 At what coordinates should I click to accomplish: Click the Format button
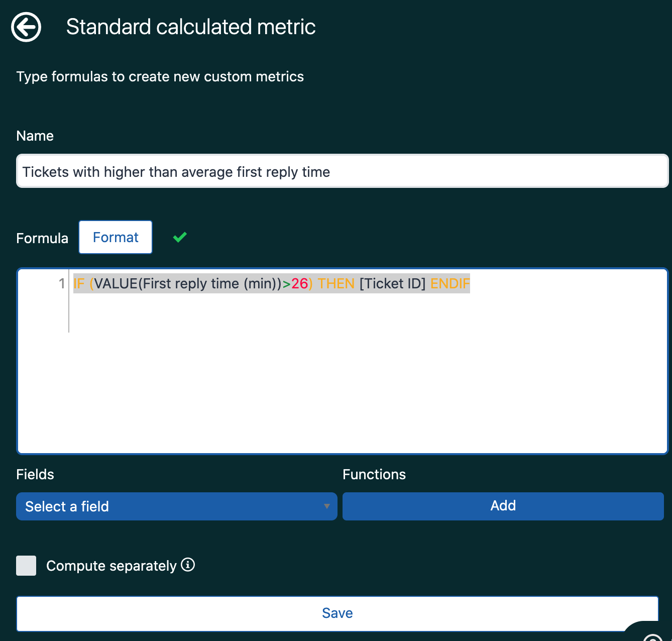[x=116, y=237]
